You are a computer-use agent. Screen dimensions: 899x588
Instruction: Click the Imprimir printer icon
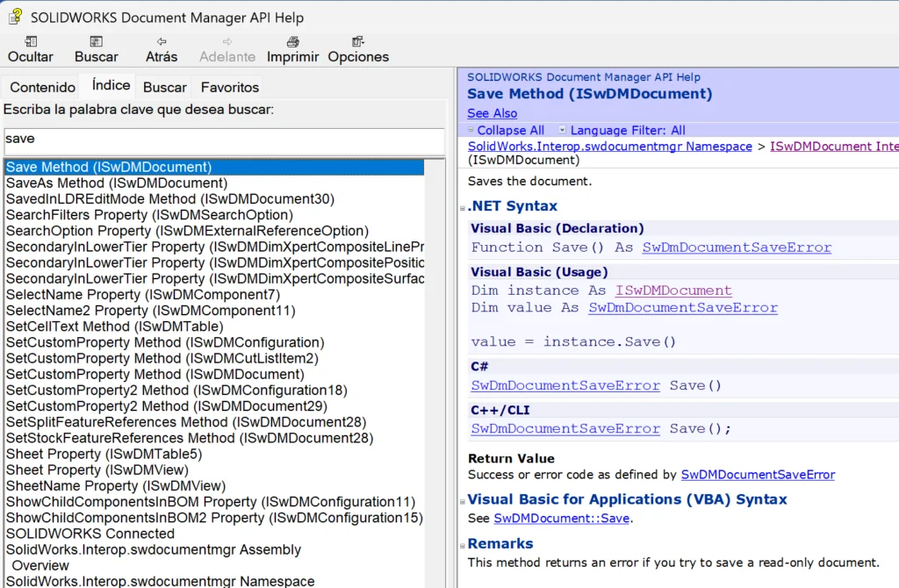pyautogui.click(x=292, y=42)
